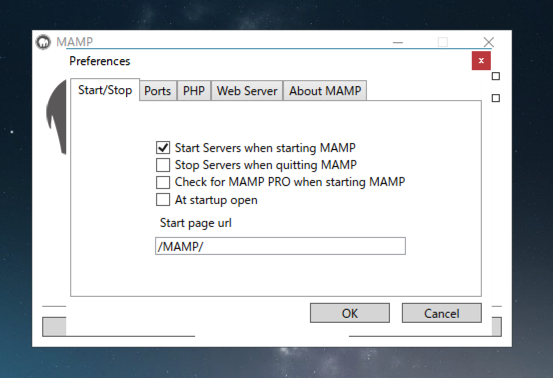553x378 pixels.
Task: Close the MAMP main window
Action: (488, 42)
